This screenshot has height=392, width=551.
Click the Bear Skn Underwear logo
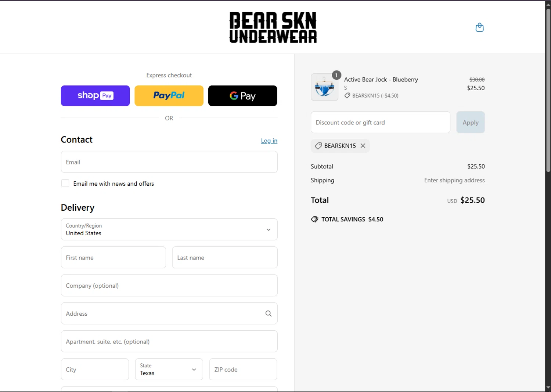tap(273, 27)
